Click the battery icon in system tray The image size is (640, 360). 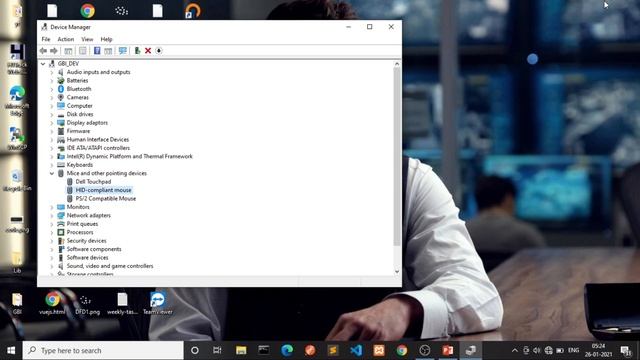pyautogui.click(x=560, y=351)
